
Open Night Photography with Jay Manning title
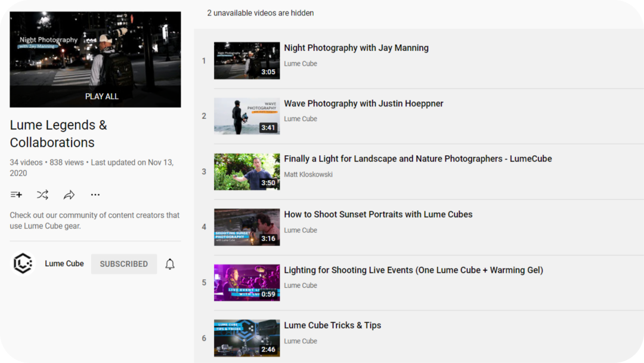tap(356, 48)
